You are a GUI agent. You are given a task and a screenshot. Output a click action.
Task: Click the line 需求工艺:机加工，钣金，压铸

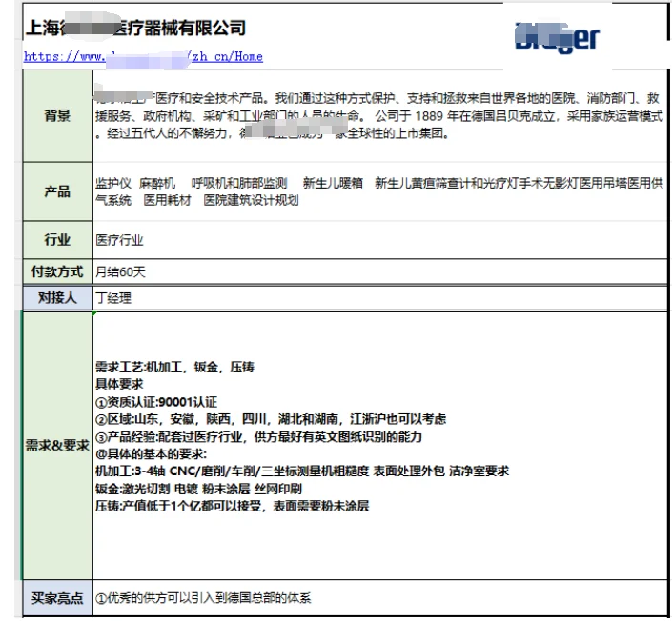[x=174, y=367]
